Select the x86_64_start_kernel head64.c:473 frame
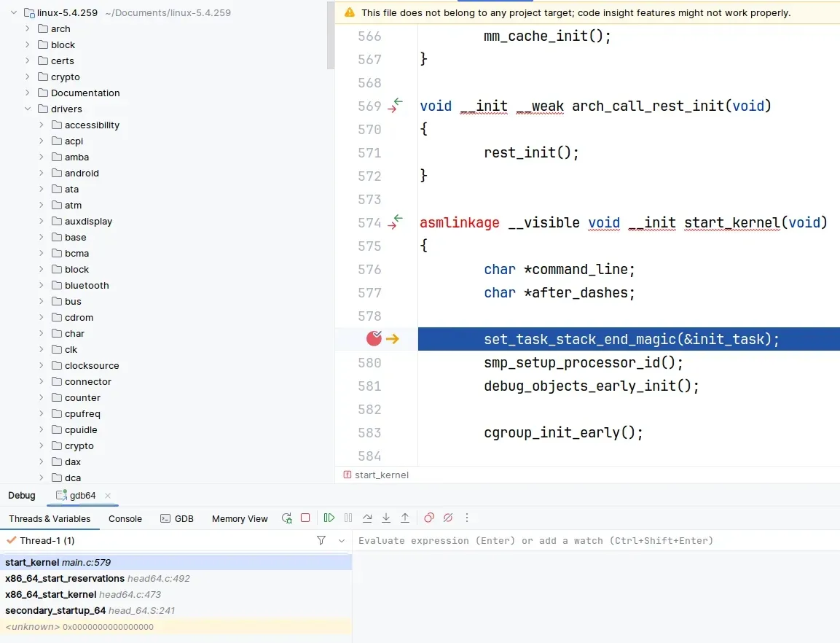840x643 pixels. [176, 594]
